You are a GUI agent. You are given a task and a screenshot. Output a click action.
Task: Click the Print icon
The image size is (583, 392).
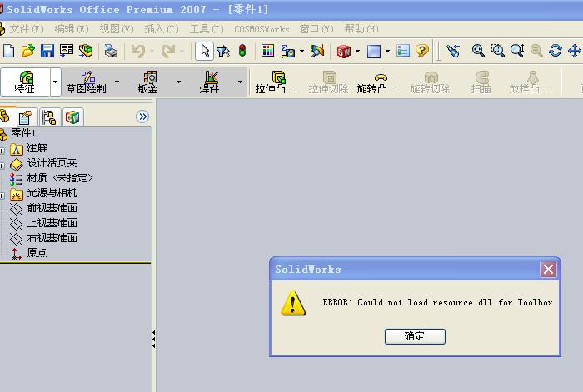[111, 51]
